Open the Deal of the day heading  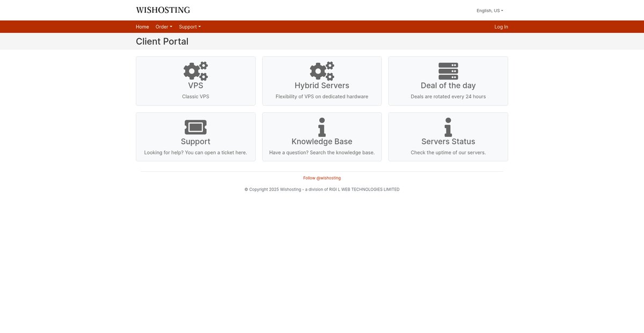448,85
